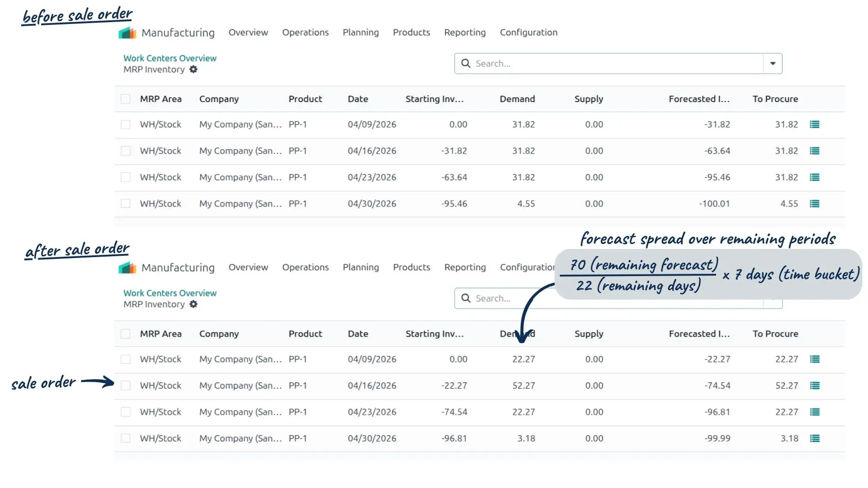
Task: Click the Manufacturing logo in the lower header
Action: pos(127,267)
